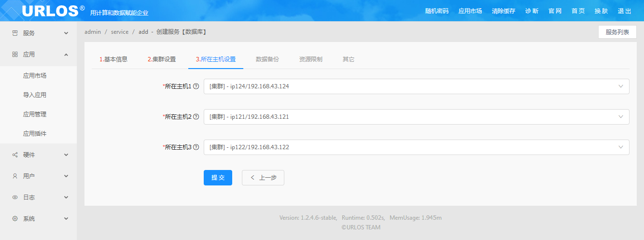Click the 日志 eye icon in sidebar
644x240 pixels.
15,198
